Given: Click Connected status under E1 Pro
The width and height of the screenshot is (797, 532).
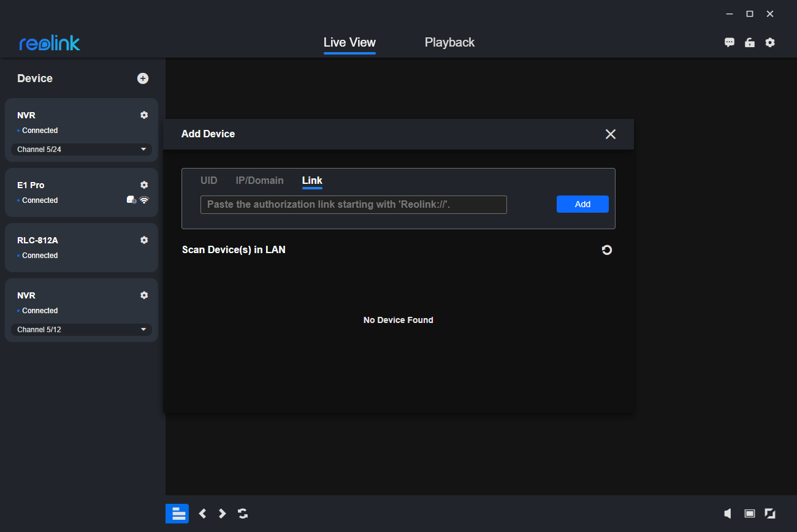Looking at the screenshot, I should 40,200.
